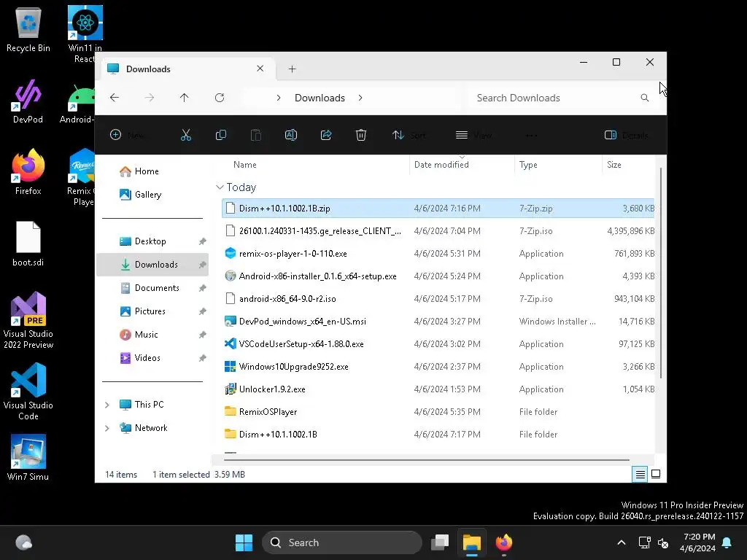
Task: Select the Downloads tab title
Action: coord(148,69)
